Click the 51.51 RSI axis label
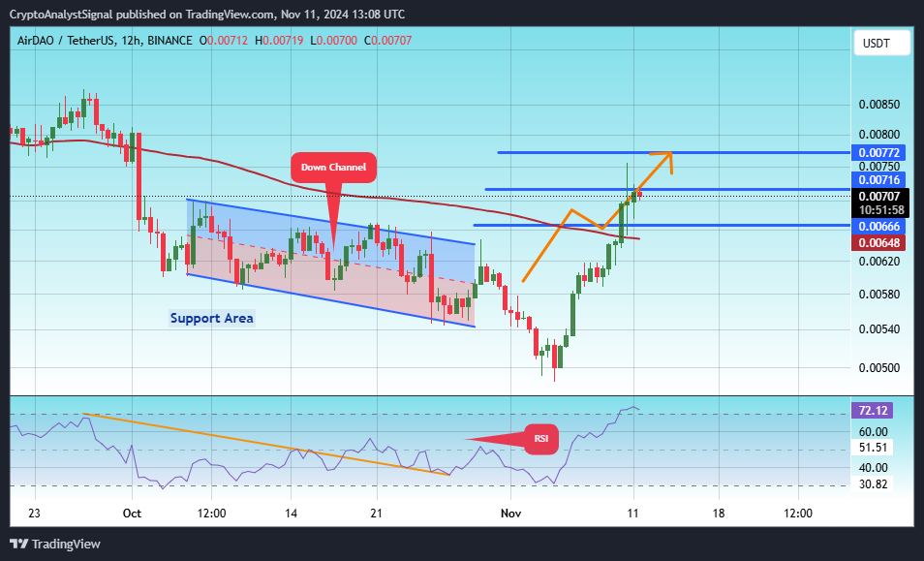 point(873,448)
